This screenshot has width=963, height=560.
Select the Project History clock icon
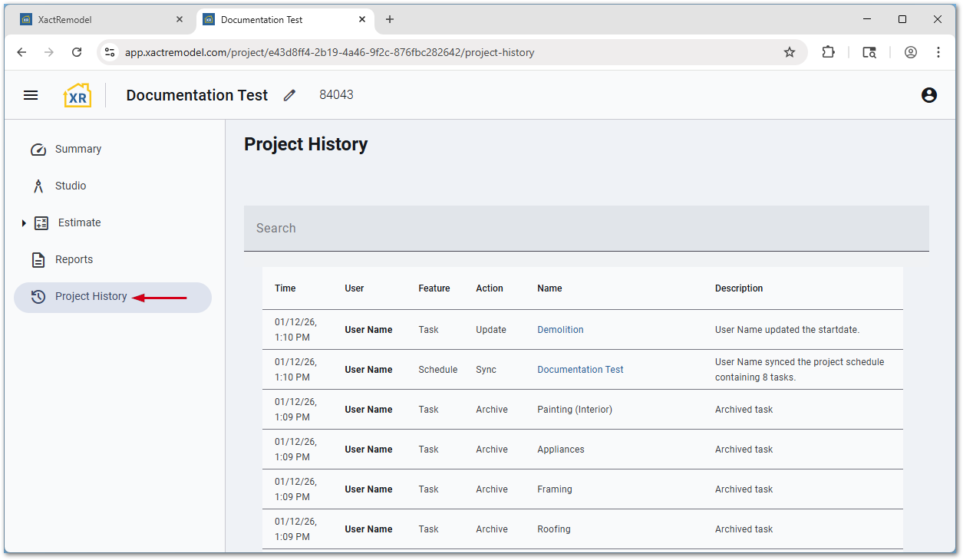pyautogui.click(x=38, y=296)
